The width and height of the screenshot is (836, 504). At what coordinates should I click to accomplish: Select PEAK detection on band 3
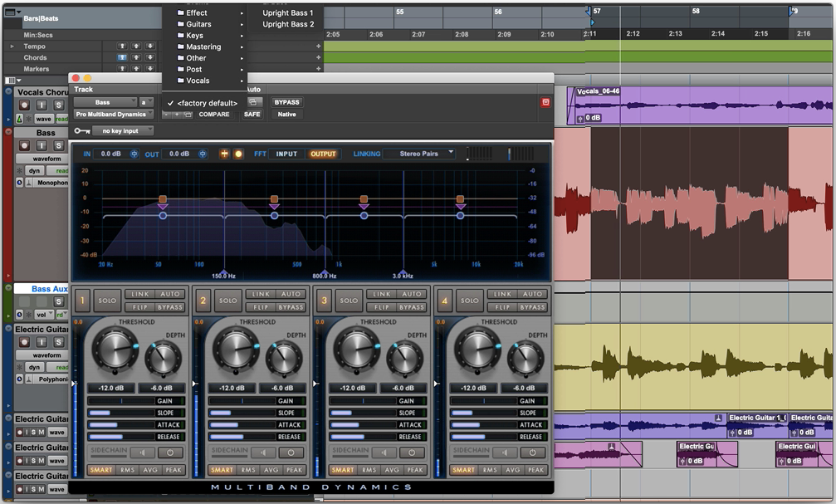(415, 470)
